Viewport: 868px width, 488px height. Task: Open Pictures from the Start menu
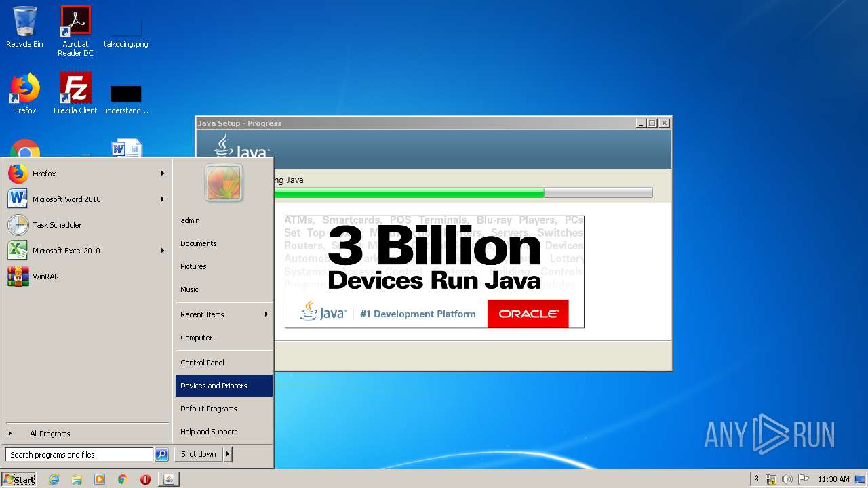click(224, 266)
